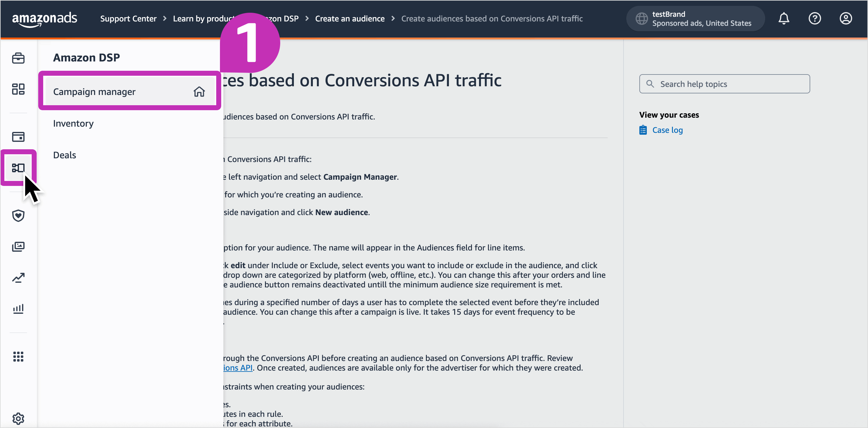Select Inventory in Amazon DSP menu
The image size is (868, 428).
tap(73, 123)
